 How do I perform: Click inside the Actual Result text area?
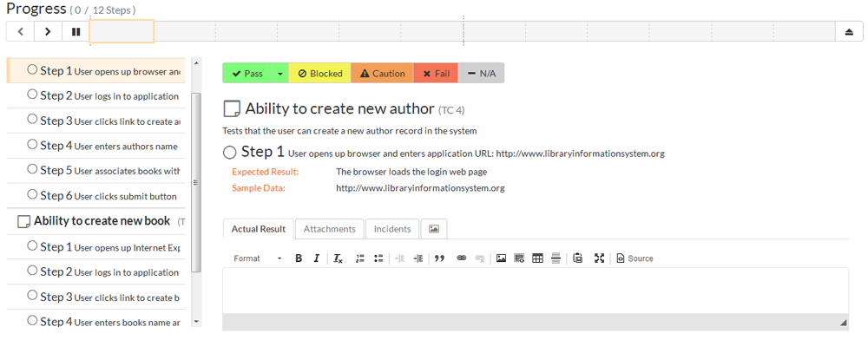(x=536, y=291)
